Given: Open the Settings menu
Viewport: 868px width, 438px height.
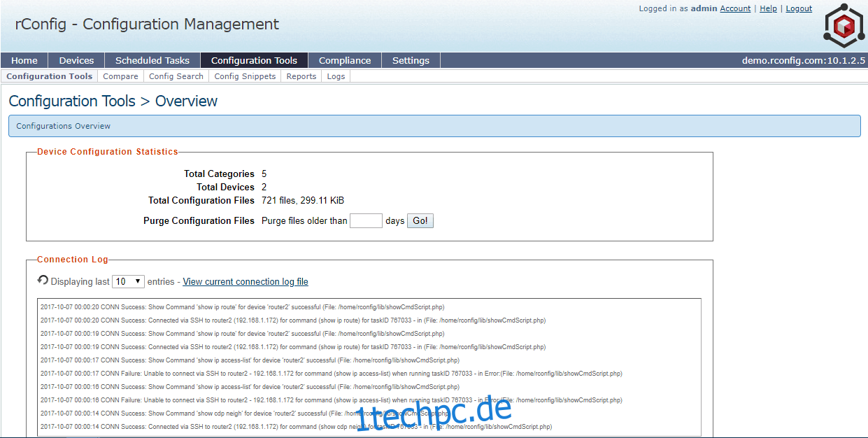Looking at the screenshot, I should point(411,60).
